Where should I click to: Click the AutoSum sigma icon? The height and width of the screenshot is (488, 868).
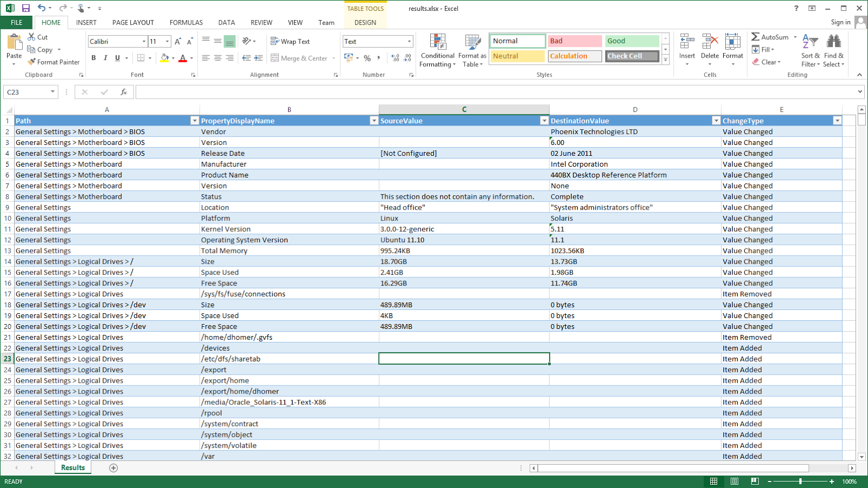click(x=755, y=37)
